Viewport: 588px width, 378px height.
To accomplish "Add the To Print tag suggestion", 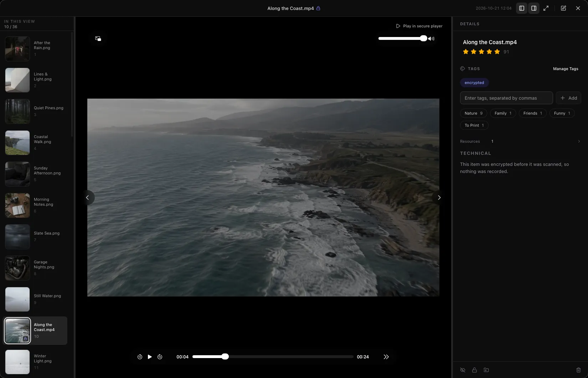I will tap(474, 125).
